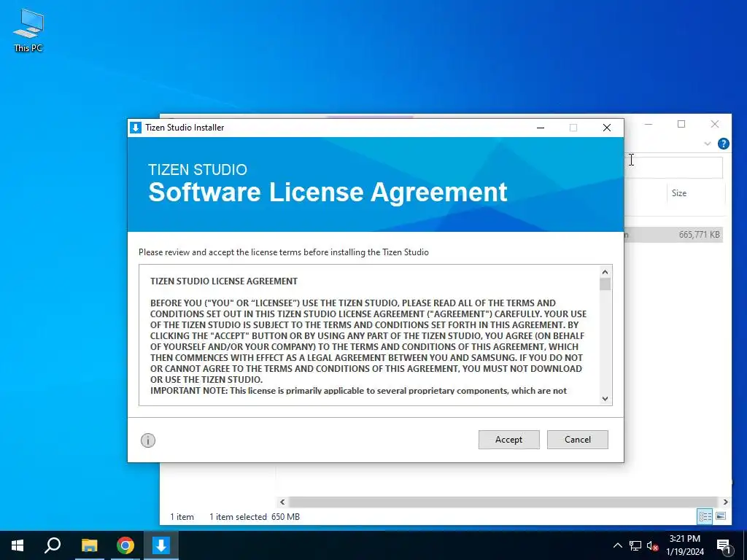
Task: Launch Google Chrome from taskbar
Action: pyautogui.click(x=125, y=545)
